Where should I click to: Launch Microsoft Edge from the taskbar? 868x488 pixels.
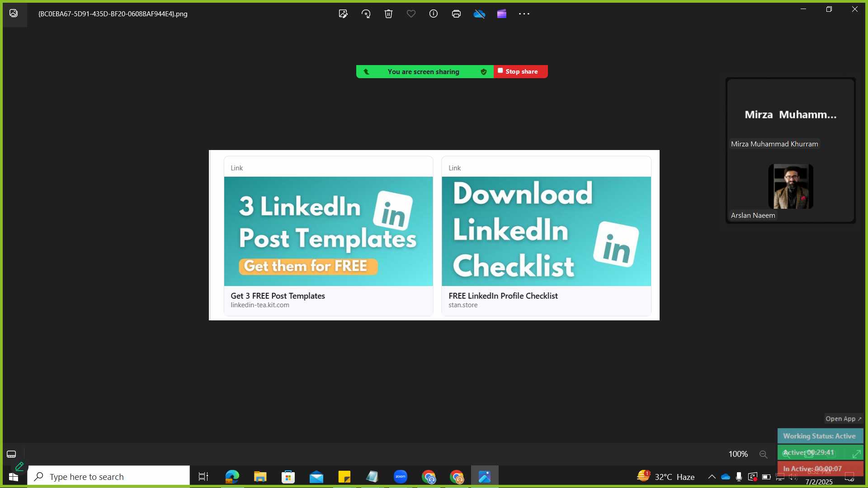pos(232,477)
